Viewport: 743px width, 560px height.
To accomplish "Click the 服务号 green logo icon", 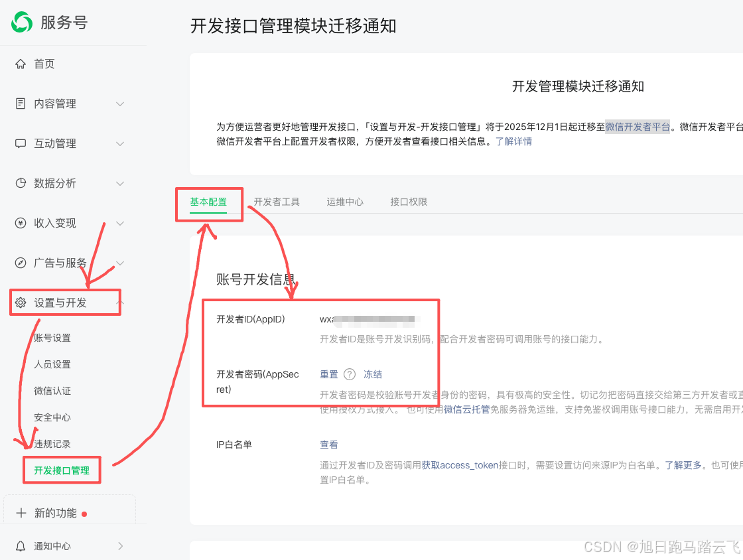I will [22, 23].
